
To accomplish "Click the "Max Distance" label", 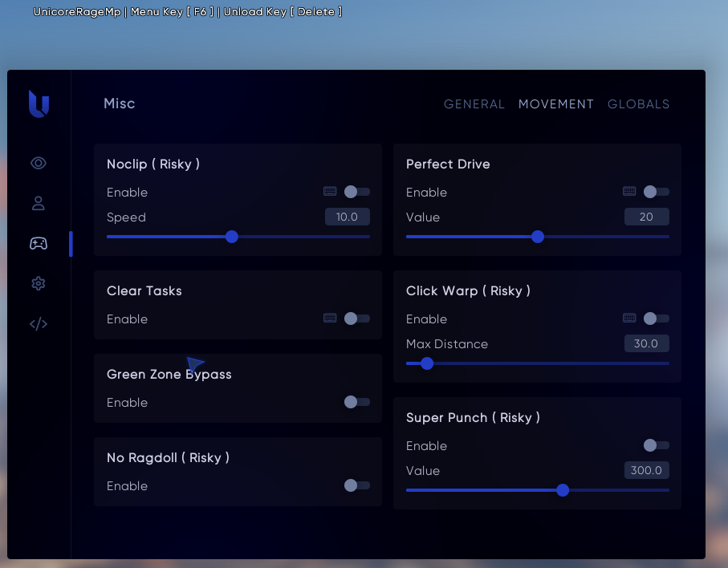I will click(x=447, y=344).
